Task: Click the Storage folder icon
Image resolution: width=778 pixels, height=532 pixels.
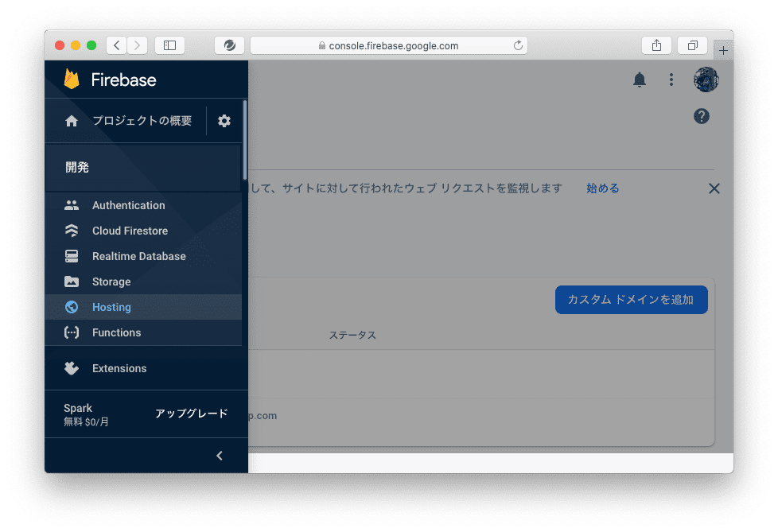Action: 72,282
